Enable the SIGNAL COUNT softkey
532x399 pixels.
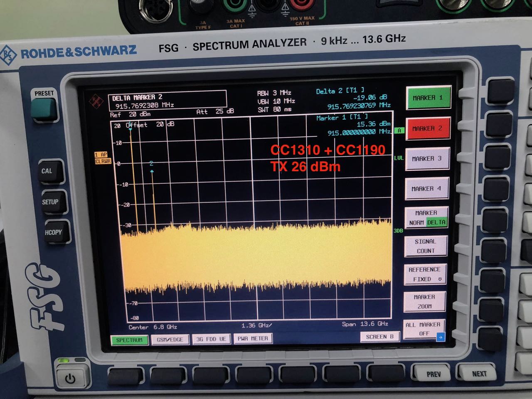pos(425,246)
